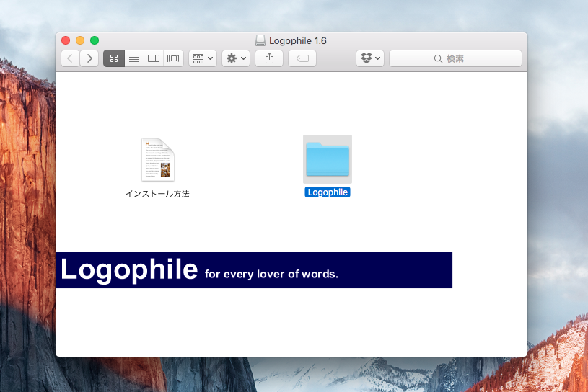
Task: Select the インストール方法 document icon
Action: coord(157,159)
